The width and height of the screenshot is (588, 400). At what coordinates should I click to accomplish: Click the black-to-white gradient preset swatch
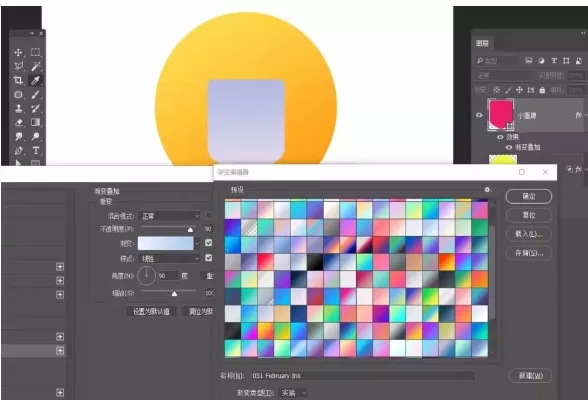(x=315, y=262)
